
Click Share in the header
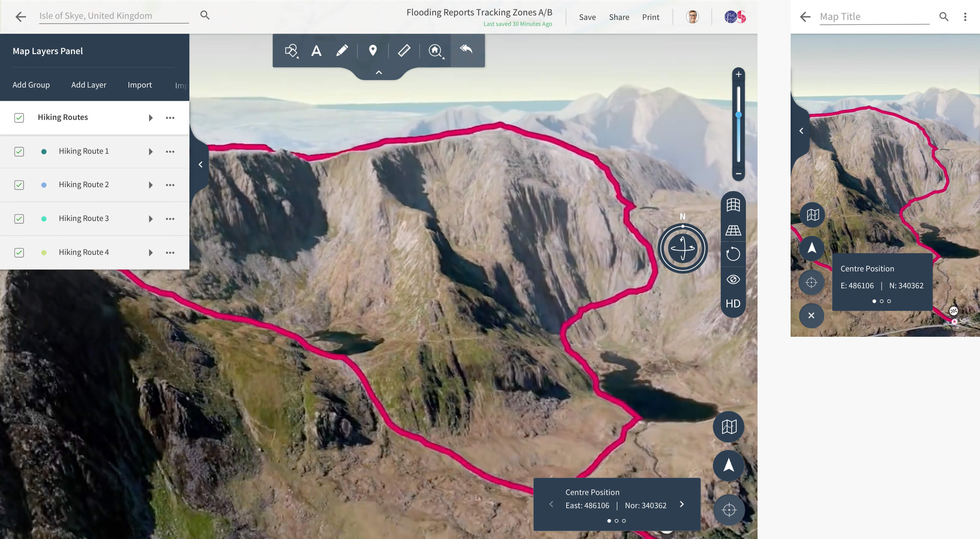(619, 17)
